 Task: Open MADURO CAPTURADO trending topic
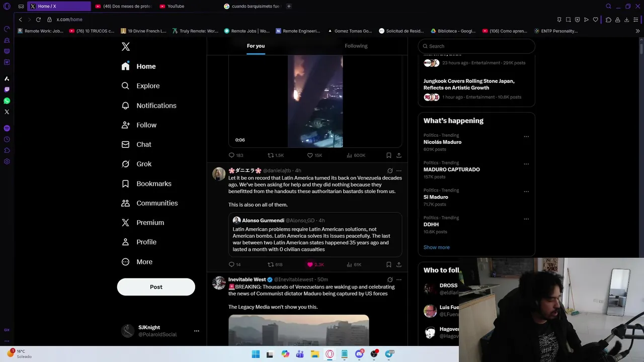point(452,169)
